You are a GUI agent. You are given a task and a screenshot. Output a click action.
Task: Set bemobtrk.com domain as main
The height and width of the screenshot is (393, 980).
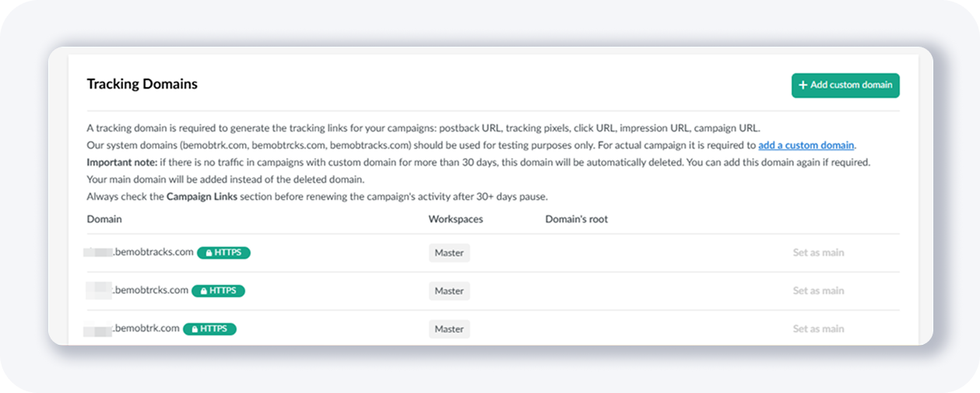click(x=818, y=329)
